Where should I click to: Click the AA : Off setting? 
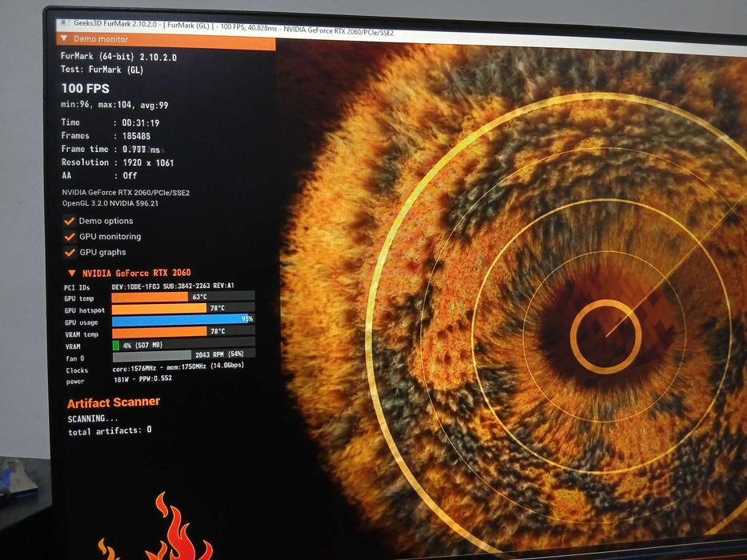pyautogui.click(x=99, y=176)
